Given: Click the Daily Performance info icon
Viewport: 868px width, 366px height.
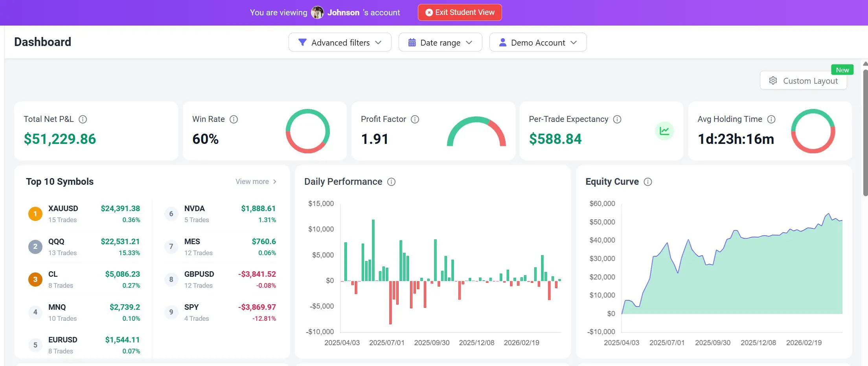Looking at the screenshot, I should [x=391, y=182].
